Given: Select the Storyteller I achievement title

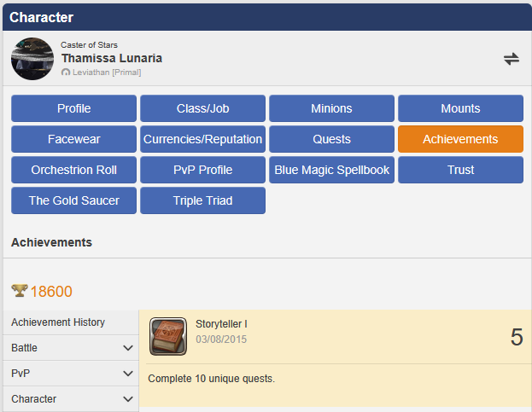Looking at the screenshot, I should coord(221,324).
